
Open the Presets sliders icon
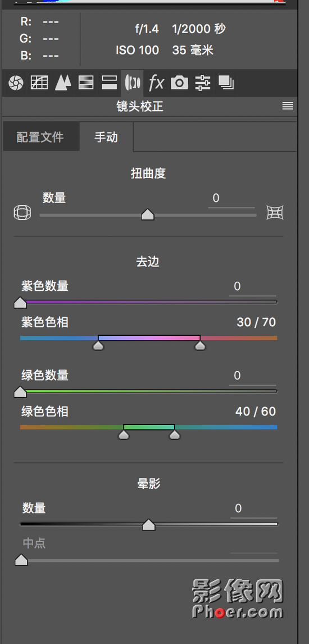click(203, 83)
